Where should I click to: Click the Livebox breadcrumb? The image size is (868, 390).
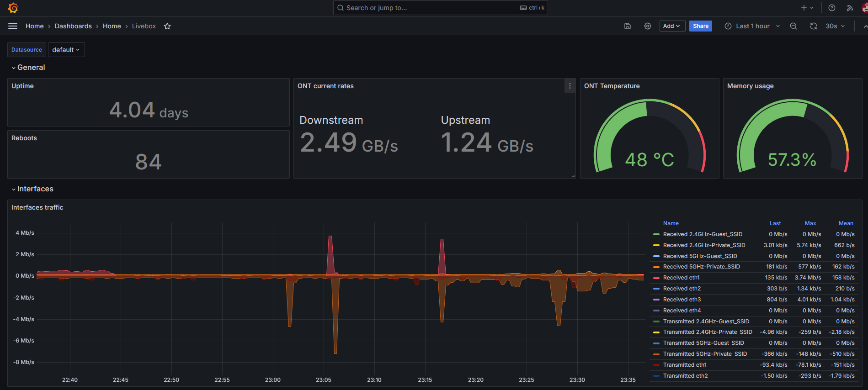click(144, 26)
